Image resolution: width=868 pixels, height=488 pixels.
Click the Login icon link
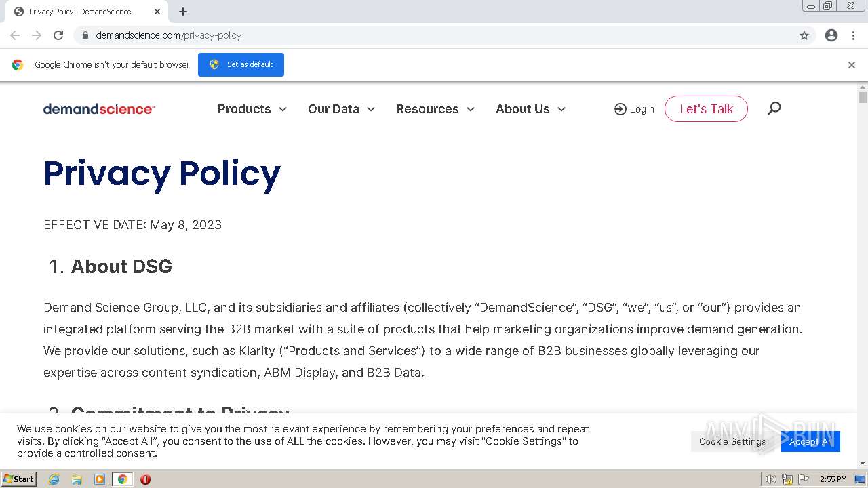pos(634,109)
